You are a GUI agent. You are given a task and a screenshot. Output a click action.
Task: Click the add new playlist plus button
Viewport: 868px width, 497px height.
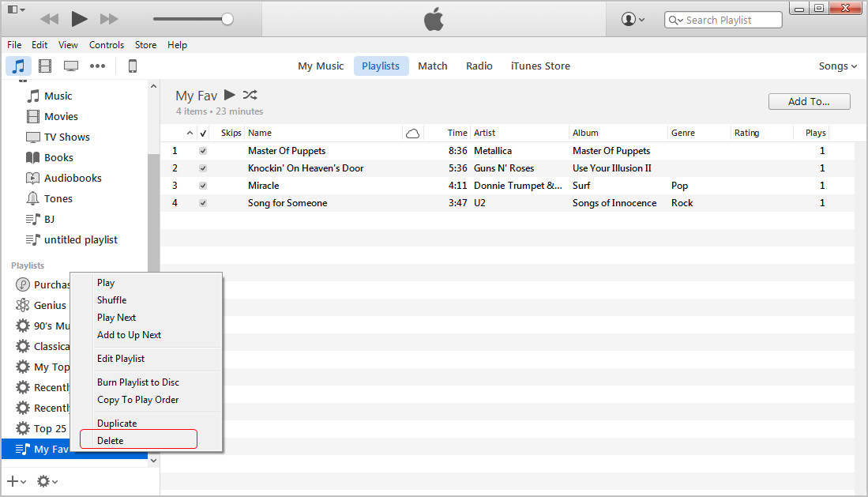point(16,481)
